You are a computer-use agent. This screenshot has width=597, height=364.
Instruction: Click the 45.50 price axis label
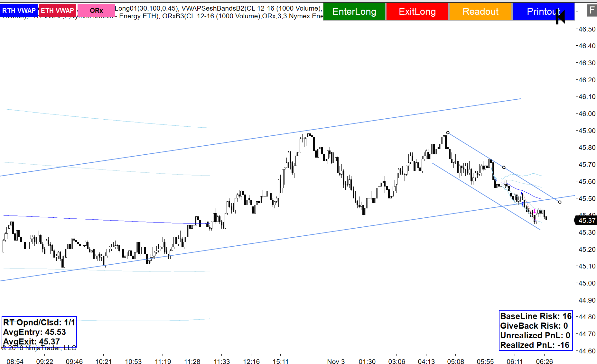(x=587, y=198)
